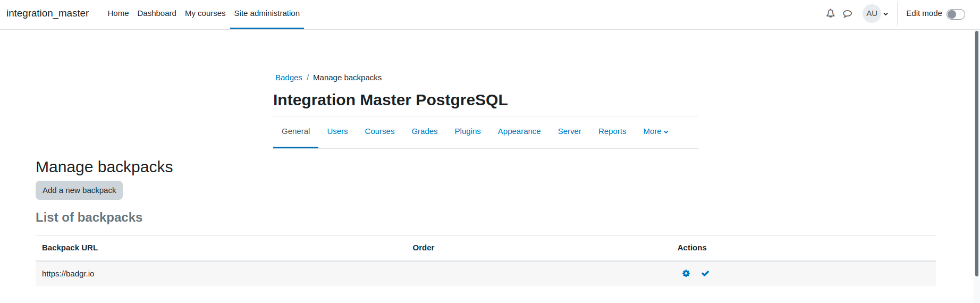Click the checkmark icon for badgr.io backpack
The width and height of the screenshot is (980, 303).
coord(705,273)
